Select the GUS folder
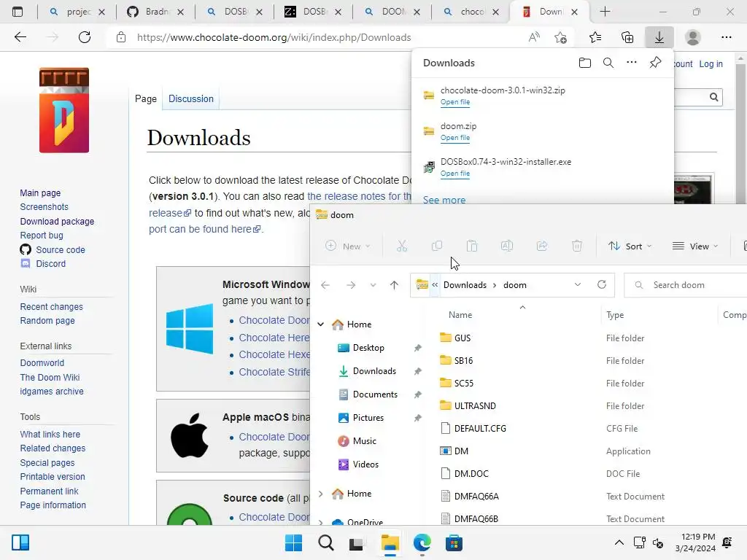The image size is (747, 560). 462,338
